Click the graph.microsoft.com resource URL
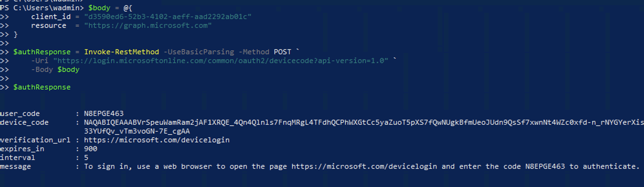 coord(148,25)
